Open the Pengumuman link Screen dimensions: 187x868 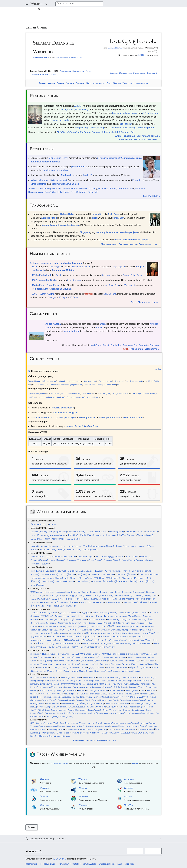(x=65, y=71)
